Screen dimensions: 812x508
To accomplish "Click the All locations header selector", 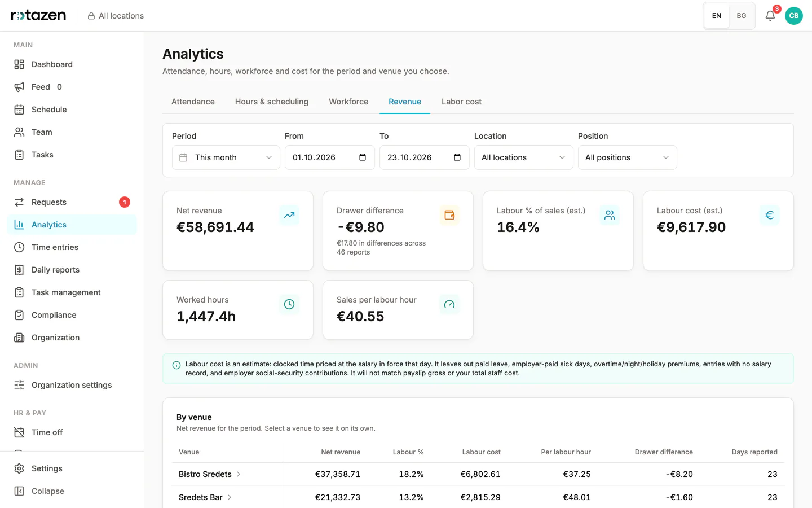I will click(116, 16).
